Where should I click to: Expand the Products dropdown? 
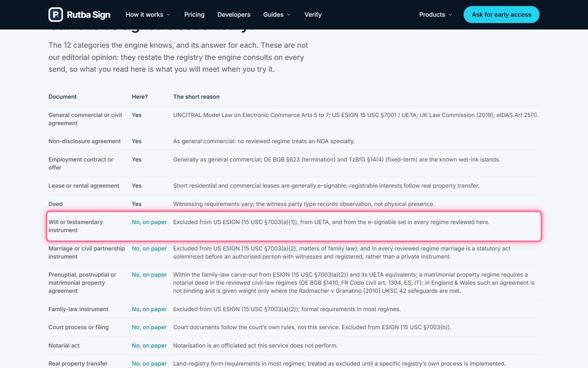(435, 15)
